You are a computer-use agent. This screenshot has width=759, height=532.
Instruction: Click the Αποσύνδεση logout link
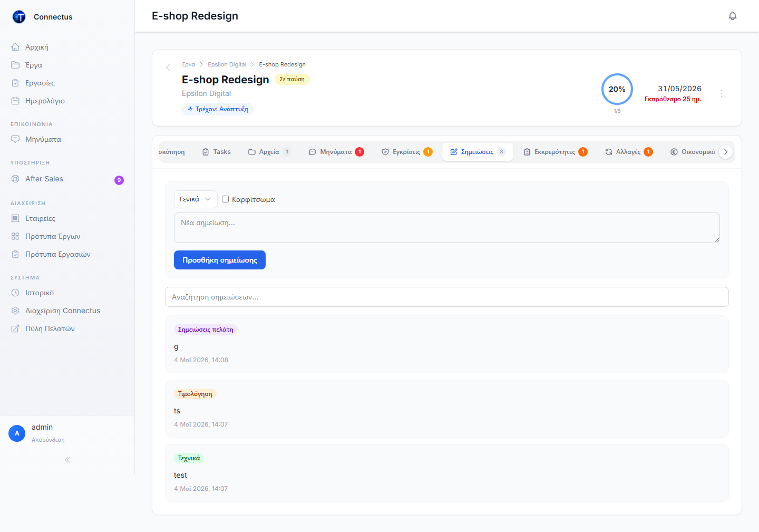(48, 440)
